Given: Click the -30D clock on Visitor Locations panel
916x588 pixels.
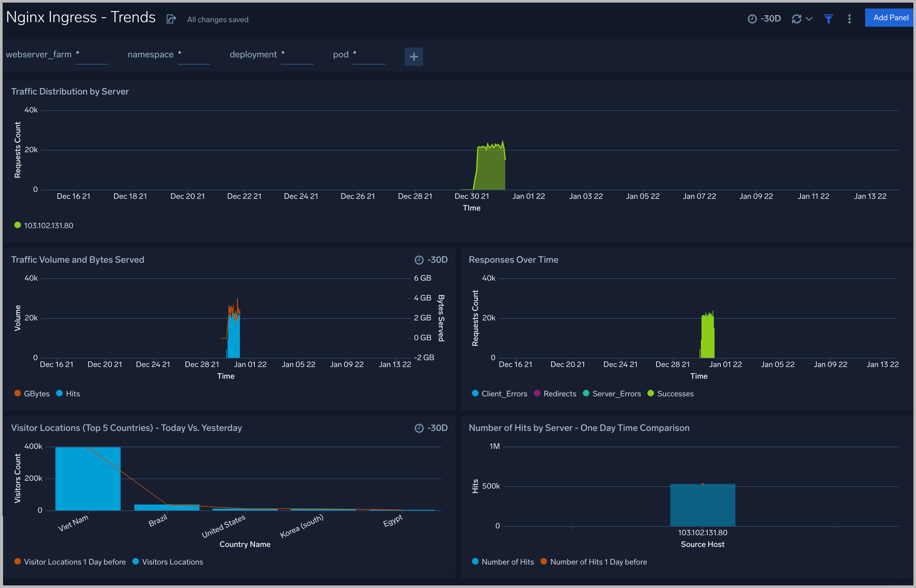Looking at the screenshot, I should [419, 428].
